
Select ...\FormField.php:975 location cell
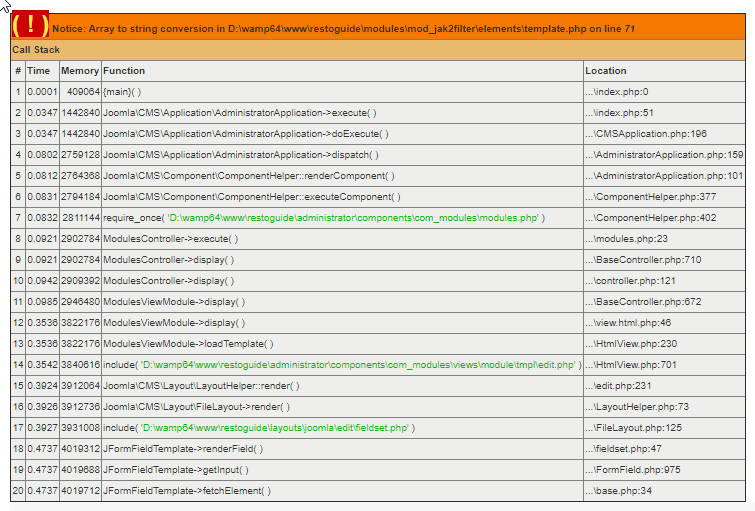664,470
